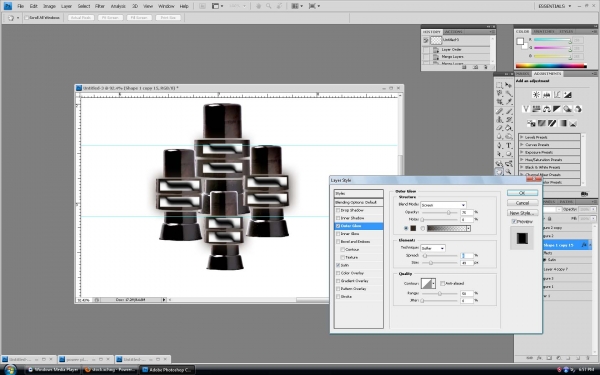Add a Curves adjustment from the icon row
The image size is (600, 375).
tap(557, 95)
